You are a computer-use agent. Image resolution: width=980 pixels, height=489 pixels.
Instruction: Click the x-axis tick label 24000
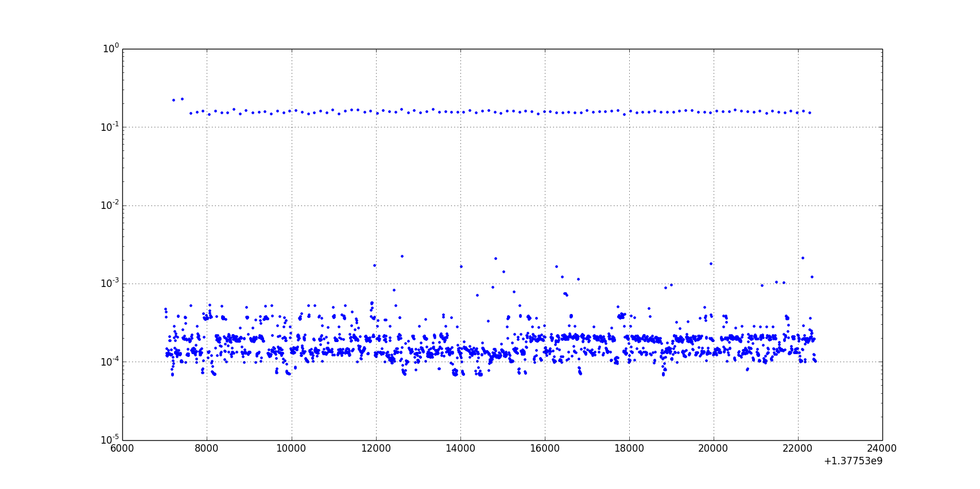click(882, 449)
